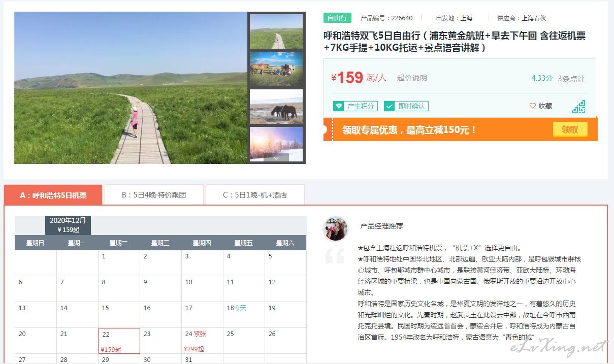Switch to tab C: 5日1晚-机+酒店
614x364 pixels.
(x=255, y=195)
